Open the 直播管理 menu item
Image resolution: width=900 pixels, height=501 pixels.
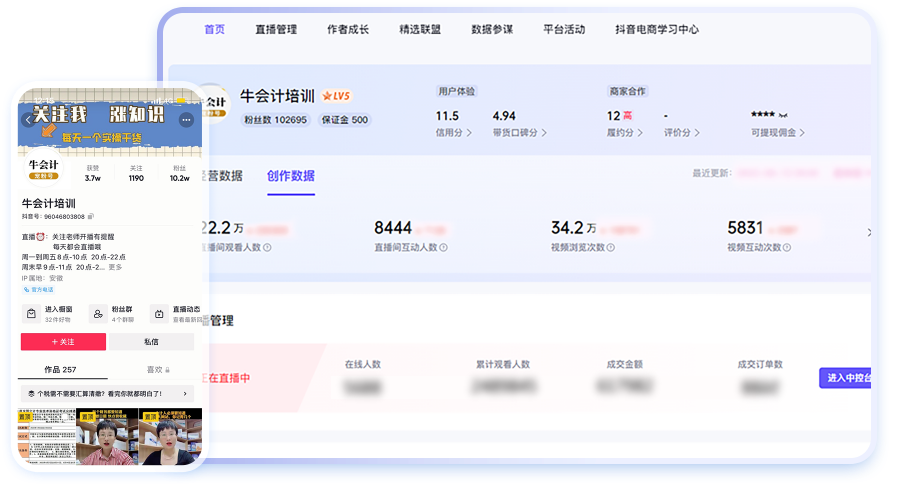pyautogui.click(x=276, y=29)
